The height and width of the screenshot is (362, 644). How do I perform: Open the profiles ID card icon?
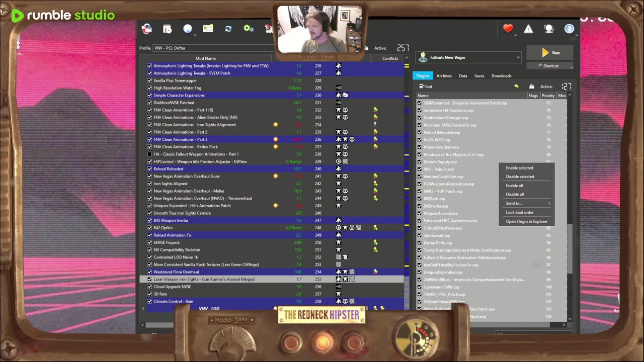(208, 29)
